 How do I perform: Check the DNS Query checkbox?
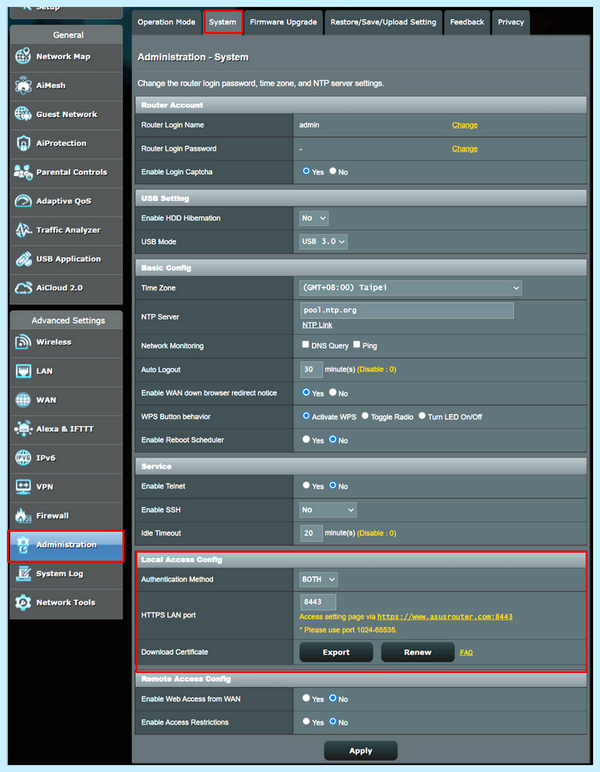pos(306,345)
